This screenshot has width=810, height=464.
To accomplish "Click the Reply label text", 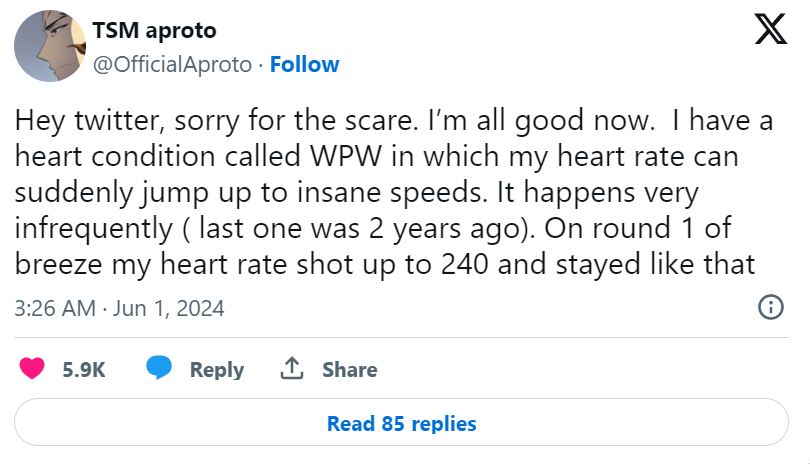I will pos(217,369).
